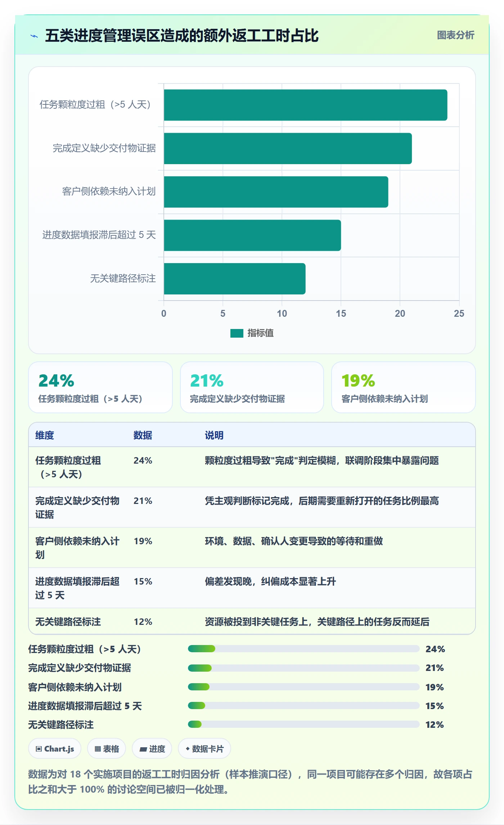
Task: Click the 数据卡片 tag chip
Action: pos(204,749)
